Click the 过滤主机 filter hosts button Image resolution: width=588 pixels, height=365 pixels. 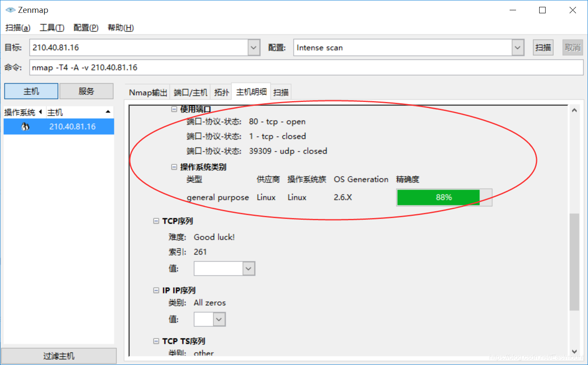pyautogui.click(x=59, y=356)
